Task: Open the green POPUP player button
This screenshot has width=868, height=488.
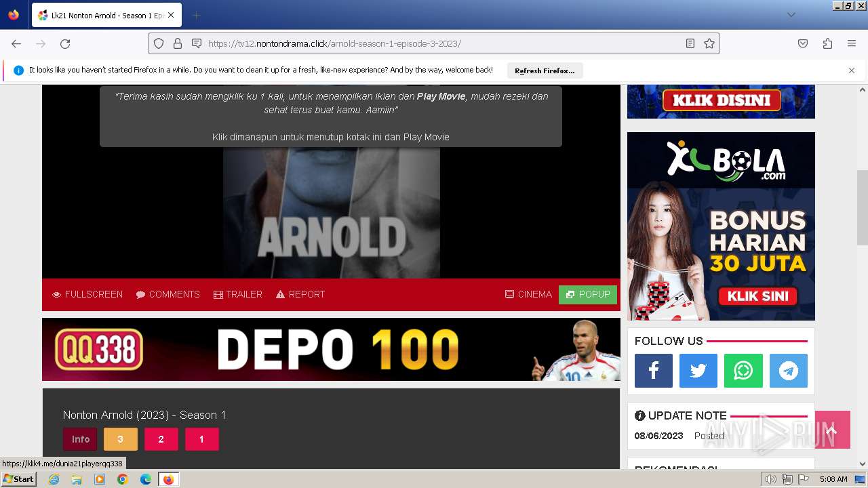Action: tap(588, 294)
